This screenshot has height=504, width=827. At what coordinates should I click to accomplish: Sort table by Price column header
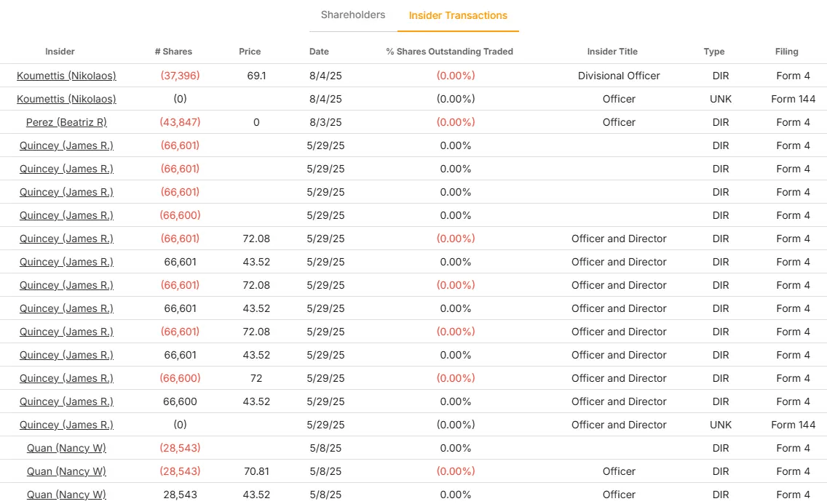point(250,52)
